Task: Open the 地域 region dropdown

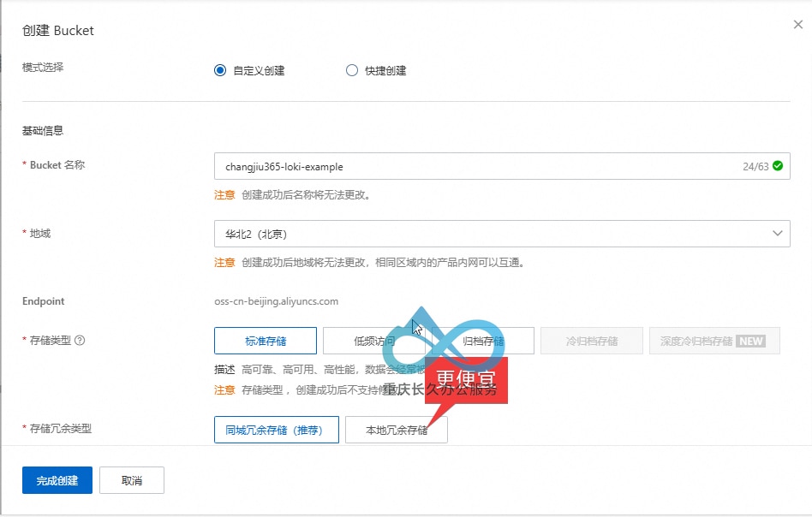Action: tap(502, 234)
